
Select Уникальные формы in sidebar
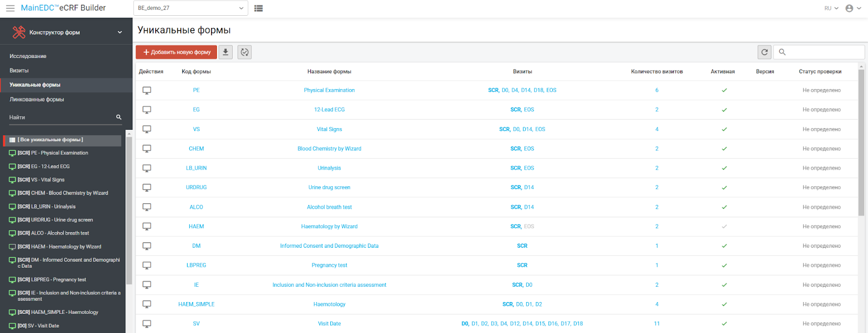pos(66,85)
